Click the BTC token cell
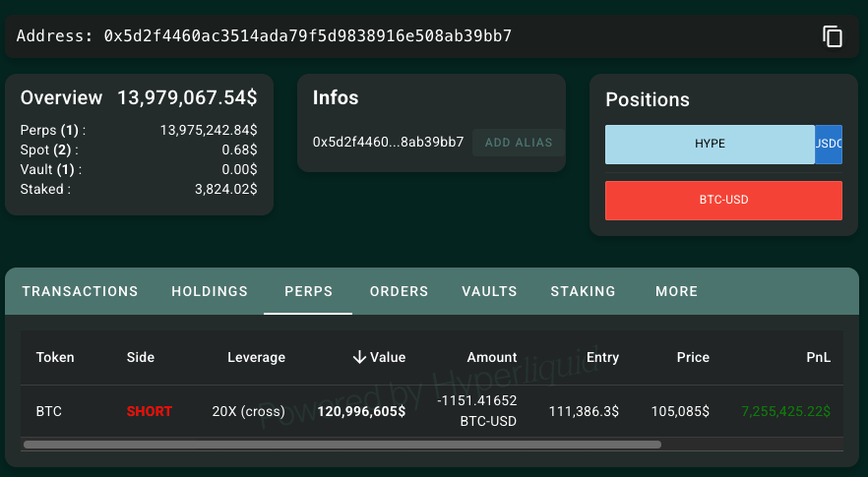 tap(49, 412)
